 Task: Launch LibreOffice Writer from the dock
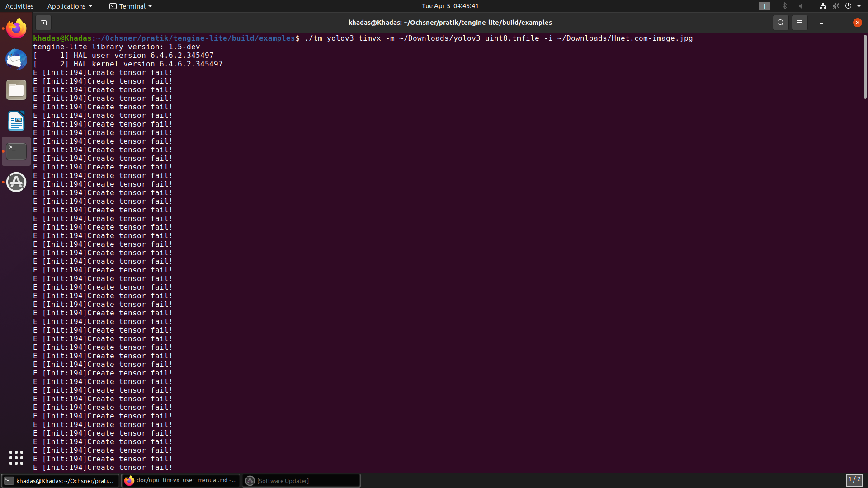click(x=16, y=121)
